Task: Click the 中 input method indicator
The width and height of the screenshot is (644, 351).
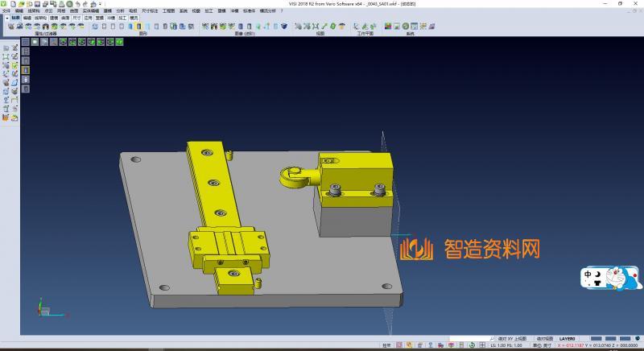Action: 588,274
